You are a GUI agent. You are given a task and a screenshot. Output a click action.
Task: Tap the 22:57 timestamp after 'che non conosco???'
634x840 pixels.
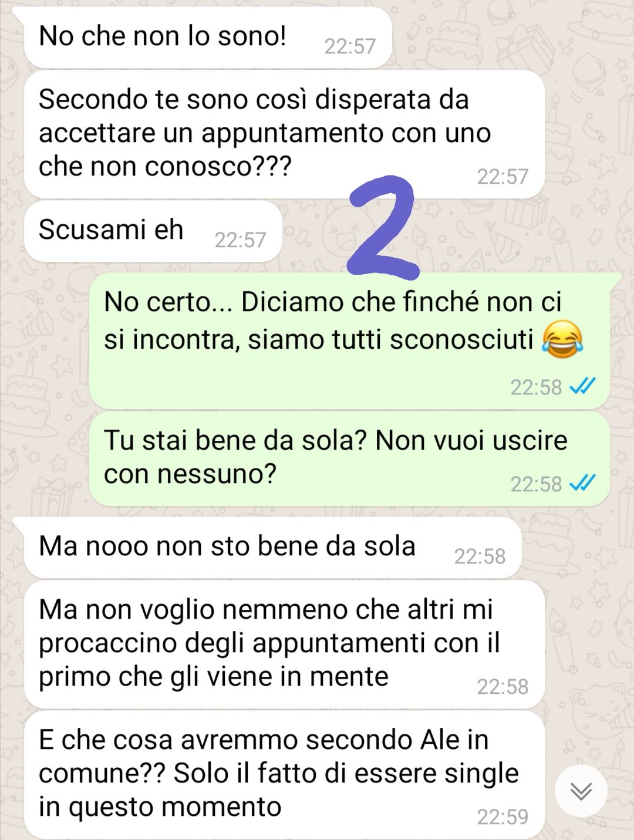pos(503,177)
